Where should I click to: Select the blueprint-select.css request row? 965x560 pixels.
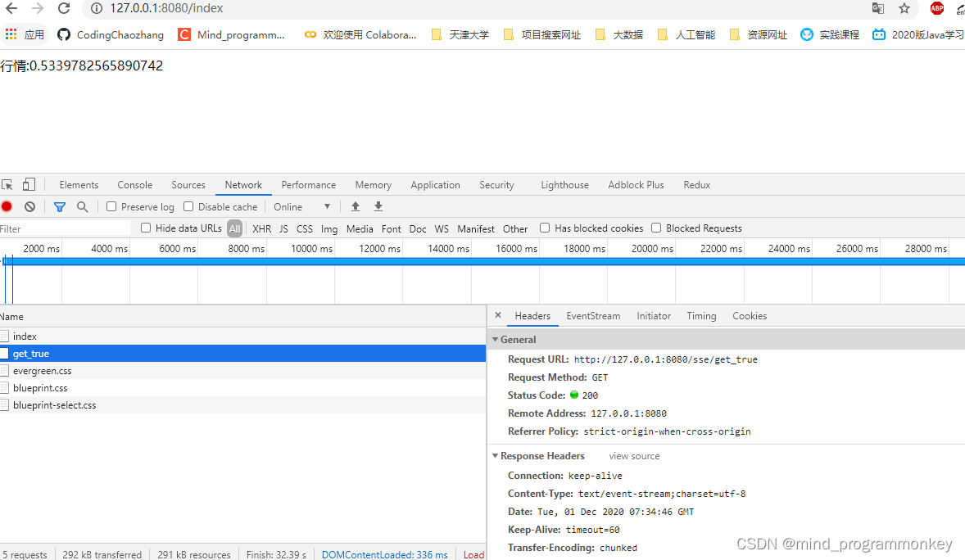tap(242, 405)
